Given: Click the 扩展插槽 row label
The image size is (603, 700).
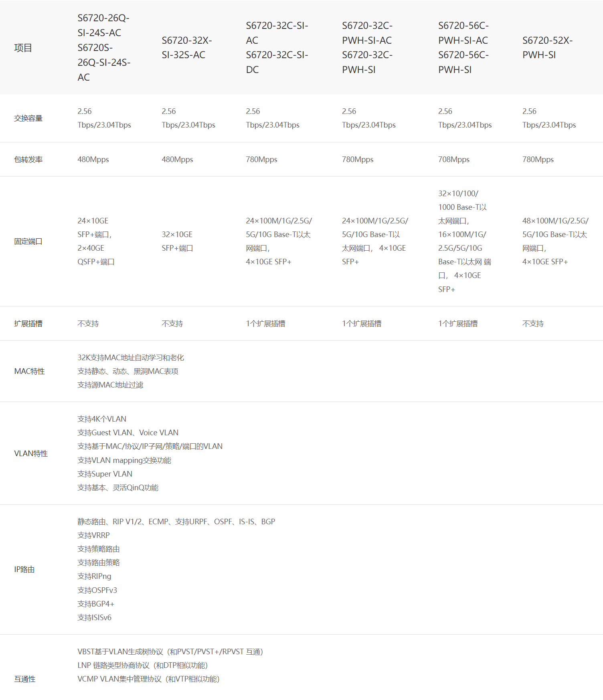Looking at the screenshot, I should point(28,324).
